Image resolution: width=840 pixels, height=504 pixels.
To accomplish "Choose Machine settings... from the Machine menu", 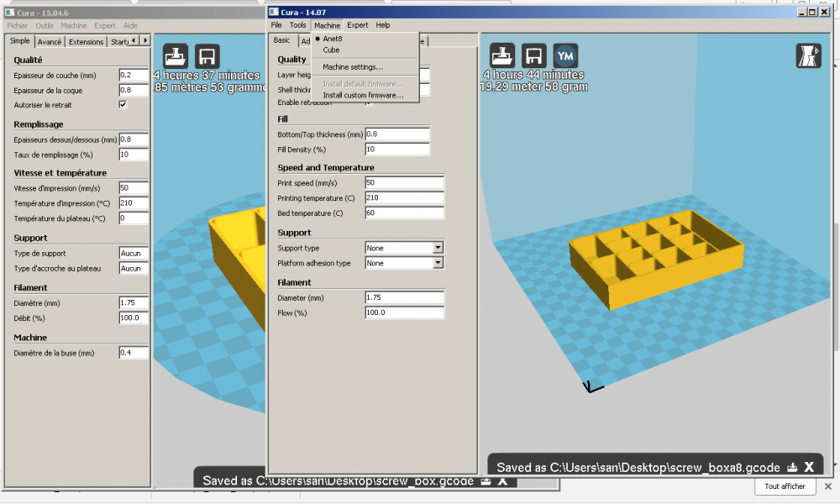I will tap(353, 67).
